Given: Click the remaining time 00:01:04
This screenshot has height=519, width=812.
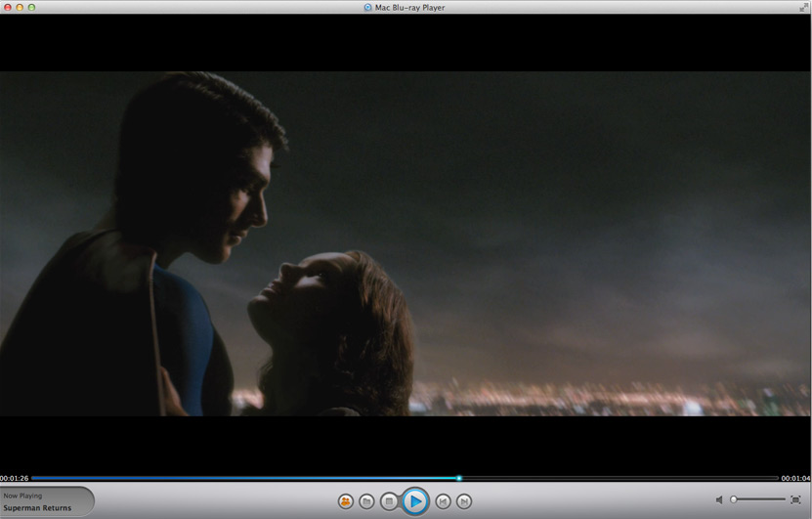Looking at the screenshot, I should click(796, 478).
